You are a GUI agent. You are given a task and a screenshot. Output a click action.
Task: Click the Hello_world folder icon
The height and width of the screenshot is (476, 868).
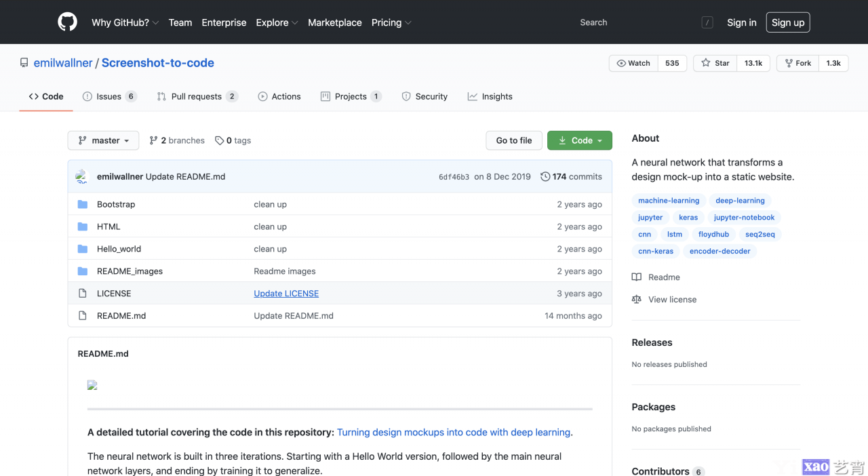coord(83,249)
